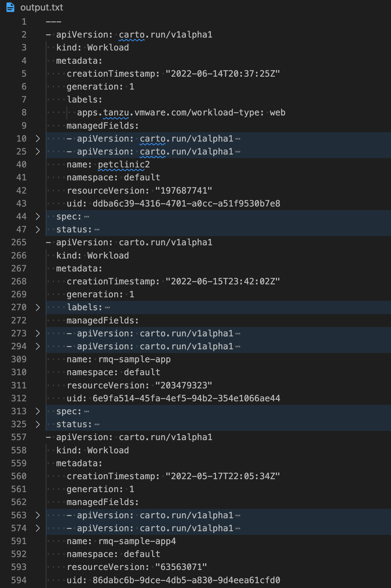Expand the fold arrow at line 563
The width and height of the screenshot is (391, 588).
(x=38, y=515)
